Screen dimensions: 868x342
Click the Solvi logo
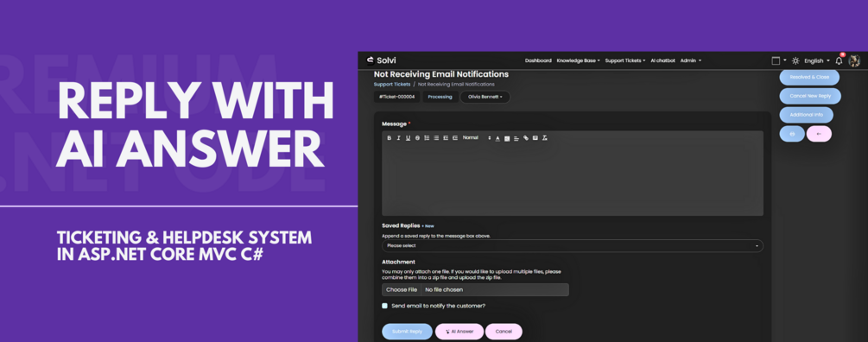[x=381, y=60]
